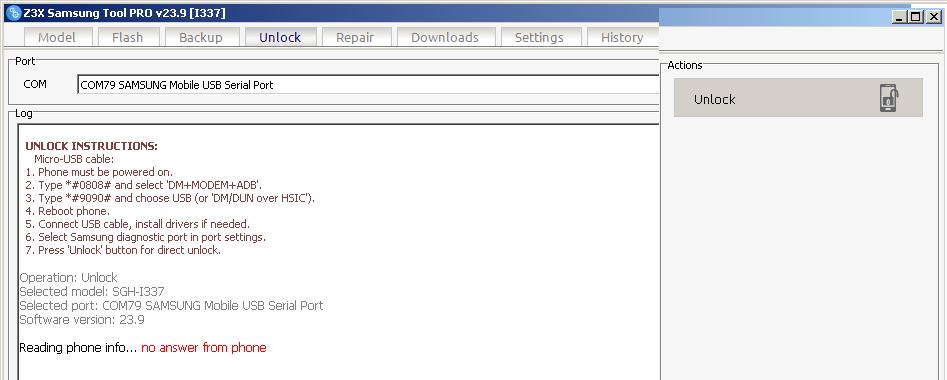The image size is (947, 380).
Task: Minimize the Z3X Samsung Tool window
Action: (900, 18)
